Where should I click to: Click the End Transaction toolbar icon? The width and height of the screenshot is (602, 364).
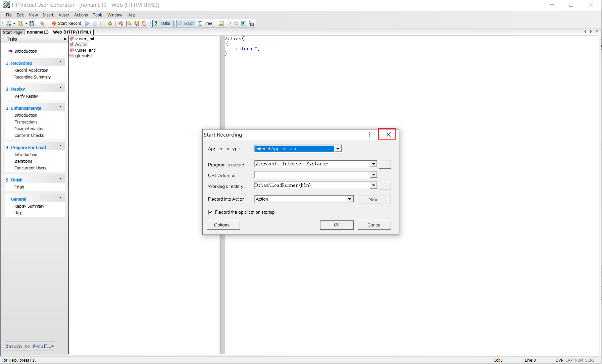coord(136,23)
